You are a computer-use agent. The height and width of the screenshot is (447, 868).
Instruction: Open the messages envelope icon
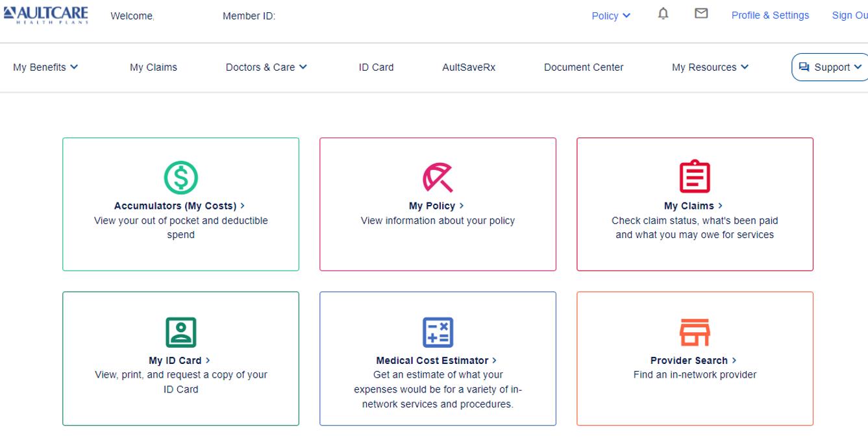701,14
